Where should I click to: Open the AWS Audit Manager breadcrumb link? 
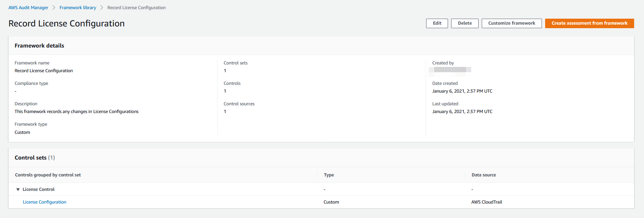(x=28, y=8)
